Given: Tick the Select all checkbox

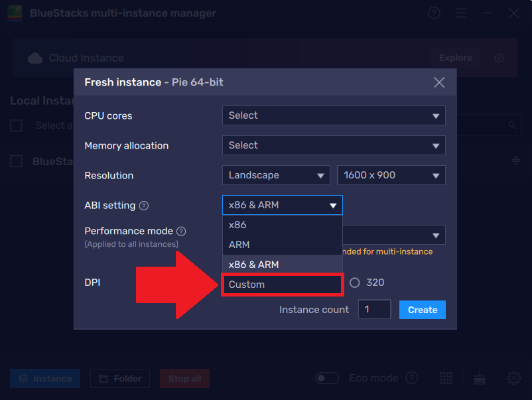Looking at the screenshot, I should [x=16, y=125].
